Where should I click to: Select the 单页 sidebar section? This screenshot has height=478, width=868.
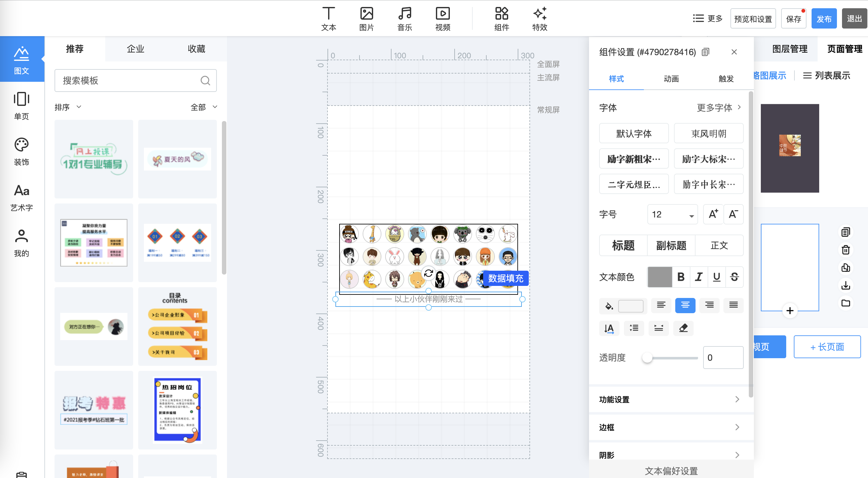(x=22, y=106)
